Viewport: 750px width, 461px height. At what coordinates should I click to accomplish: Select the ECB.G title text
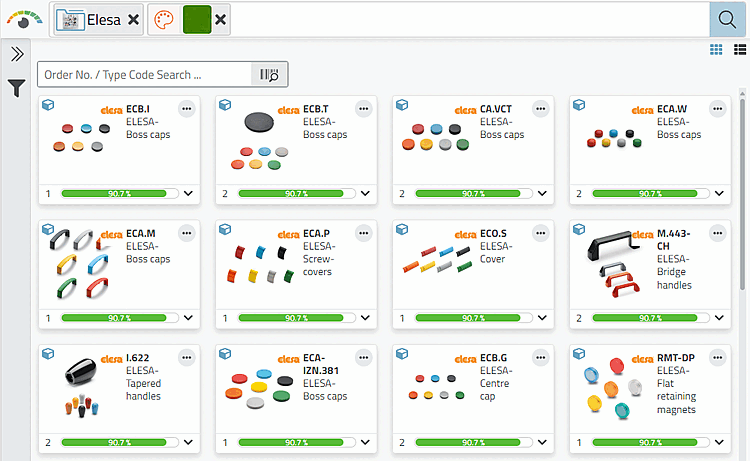click(494, 358)
